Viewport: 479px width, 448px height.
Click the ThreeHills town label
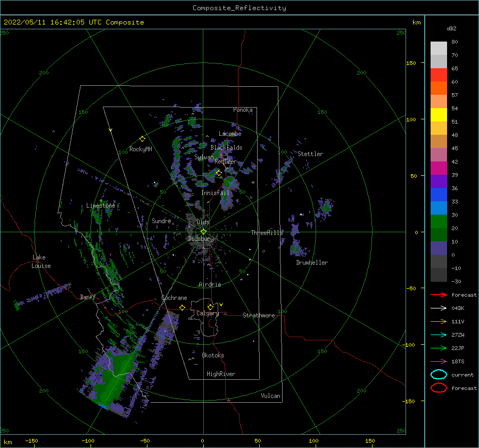coord(267,233)
